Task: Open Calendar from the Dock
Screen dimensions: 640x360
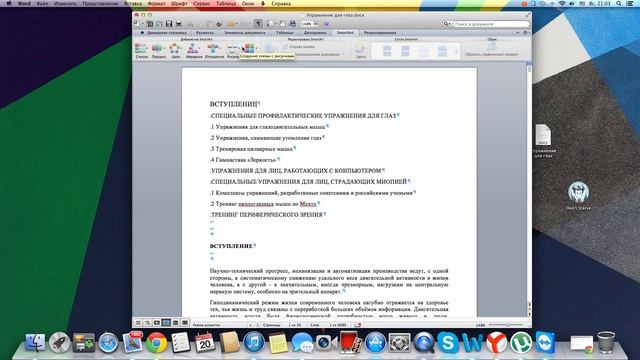Action: (x=205, y=342)
